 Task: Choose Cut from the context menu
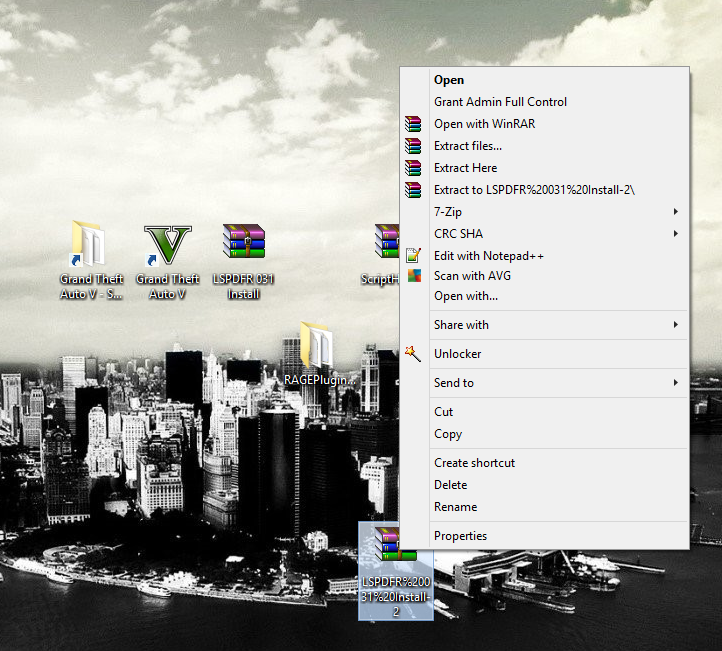[x=544, y=412]
